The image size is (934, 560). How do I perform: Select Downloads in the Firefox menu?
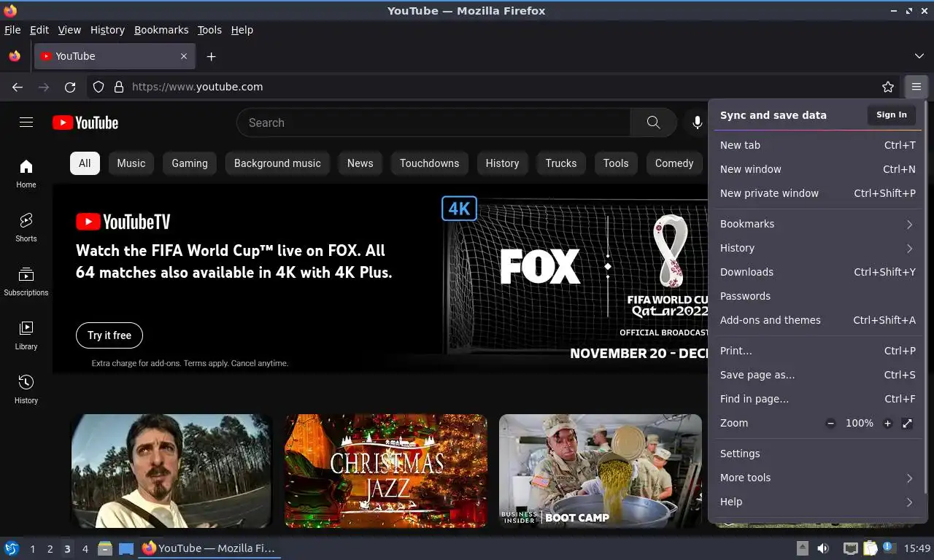pyautogui.click(x=817, y=272)
